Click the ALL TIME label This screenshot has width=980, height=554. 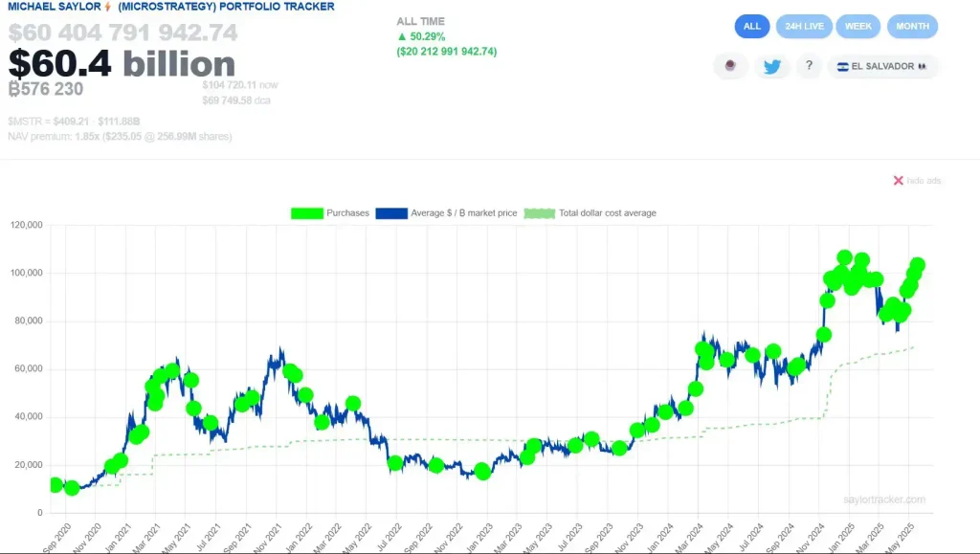[x=421, y=21]
